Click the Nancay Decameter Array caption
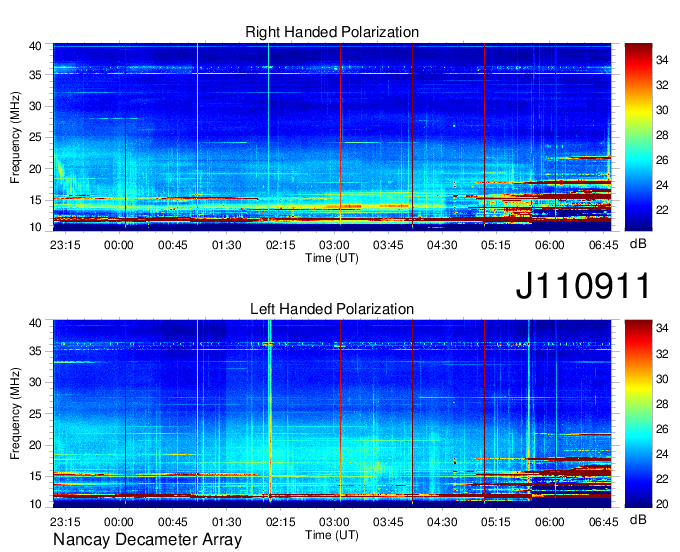This screenshot has width=680, height=552. [x=147, y=540]
